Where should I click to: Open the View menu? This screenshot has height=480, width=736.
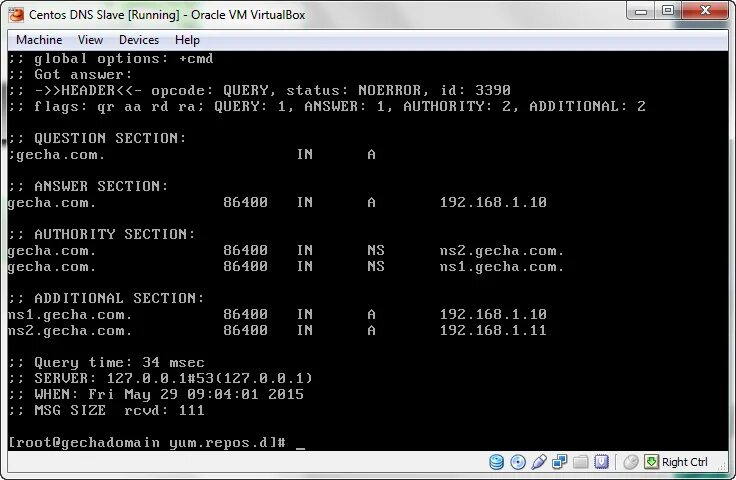point(90,40)
